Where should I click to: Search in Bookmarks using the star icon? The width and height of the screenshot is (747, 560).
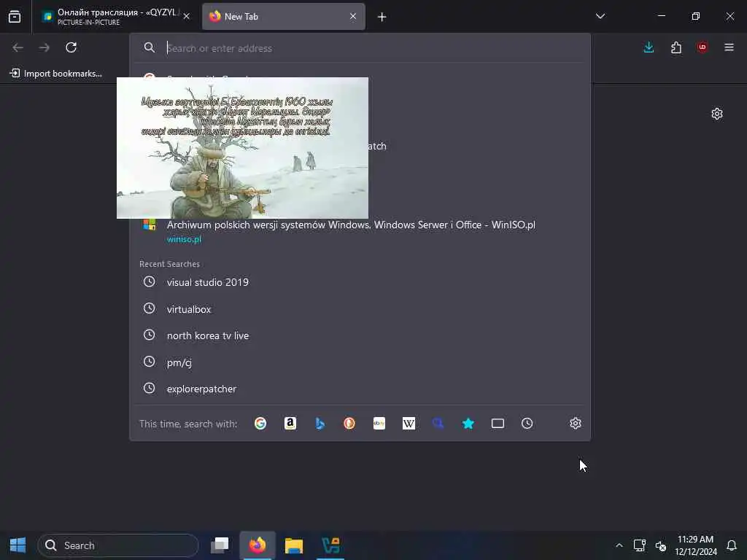pyautogui.click(x=468, y=424)
